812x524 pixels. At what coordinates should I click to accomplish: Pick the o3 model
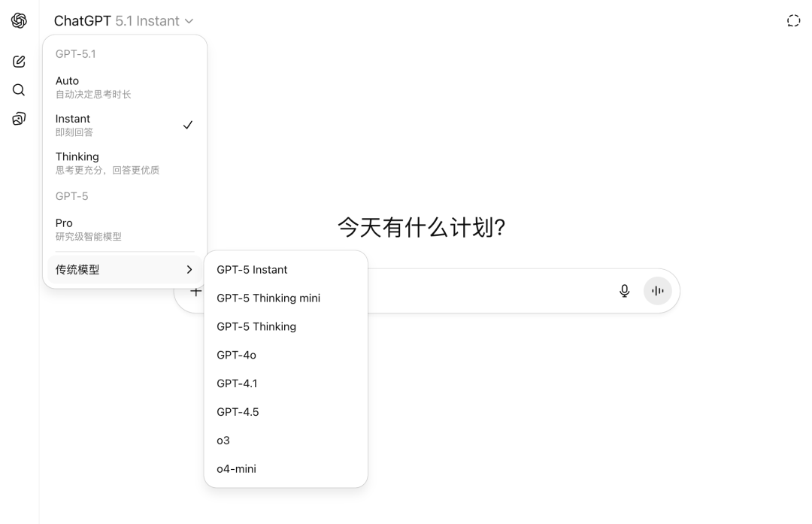(x=286, y=441)
